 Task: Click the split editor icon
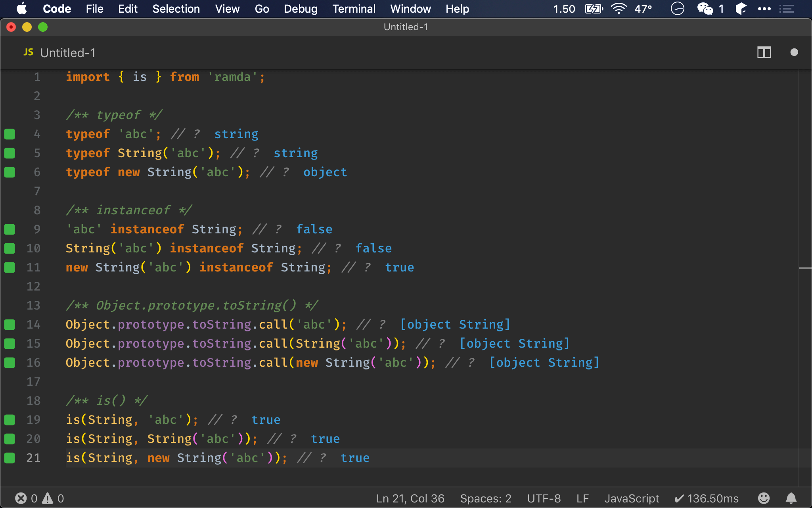pos(764,52)
